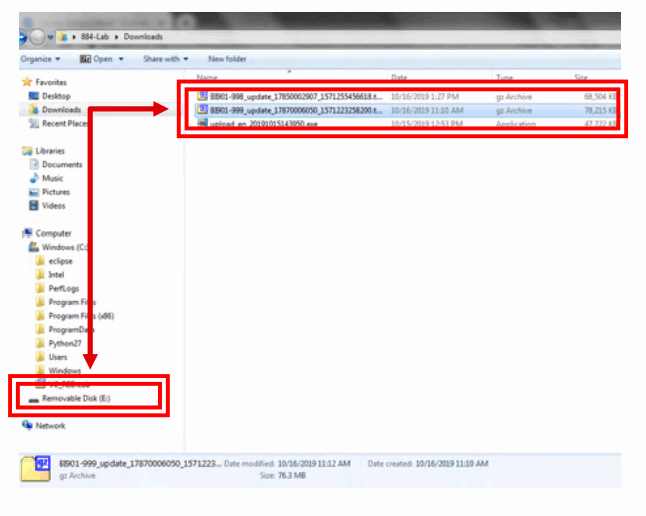Click the Network icon
Viewport: 646px width, 516px height.
(27, 425)
